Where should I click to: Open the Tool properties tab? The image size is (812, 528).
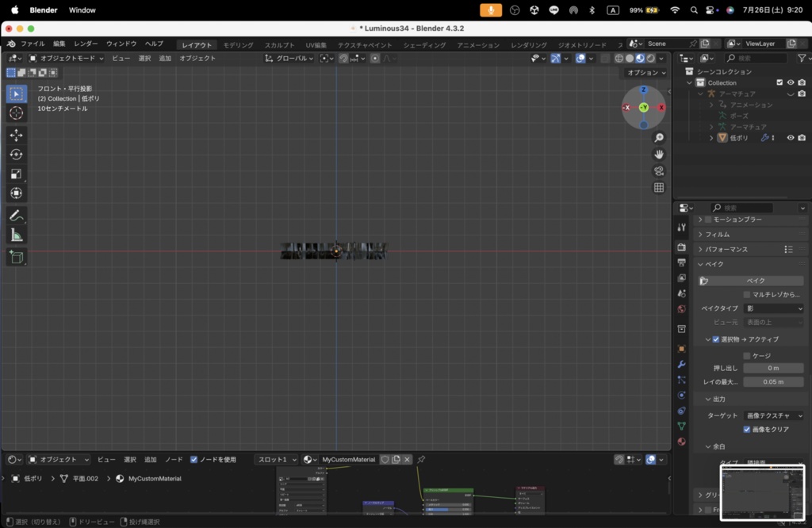pos(681,228)
